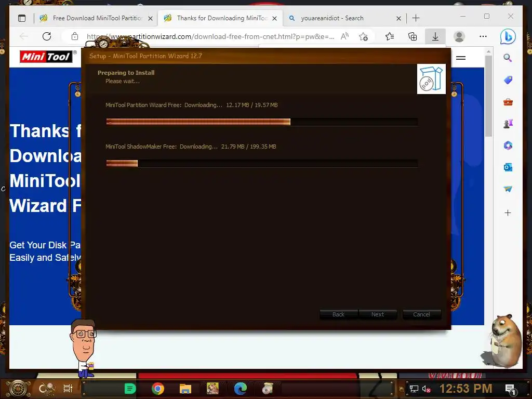Click the Back button in setup
The height and width of the screenshot is (399, 532).
[x=338, y=314]
